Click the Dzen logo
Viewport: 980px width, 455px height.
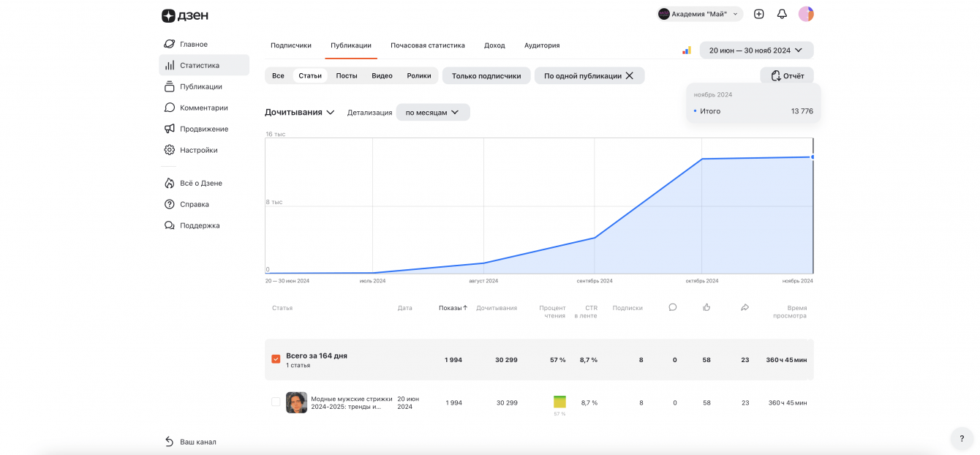pos(185,15)
